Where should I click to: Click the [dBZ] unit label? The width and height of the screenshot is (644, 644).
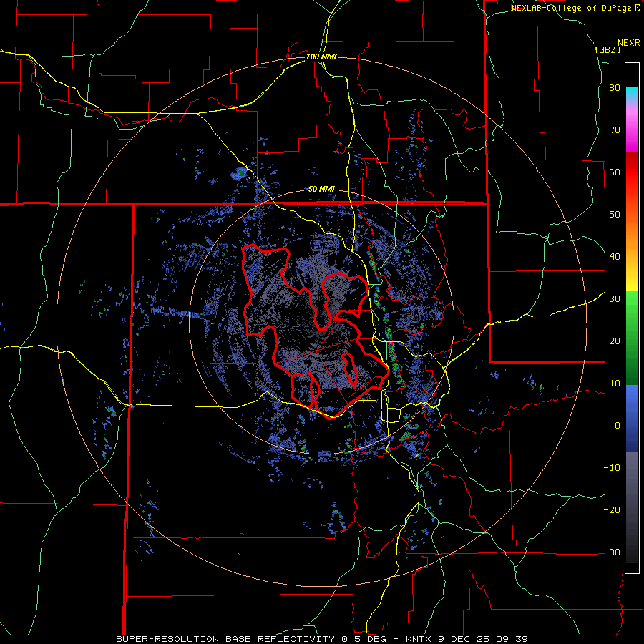(x=608, y=49)
